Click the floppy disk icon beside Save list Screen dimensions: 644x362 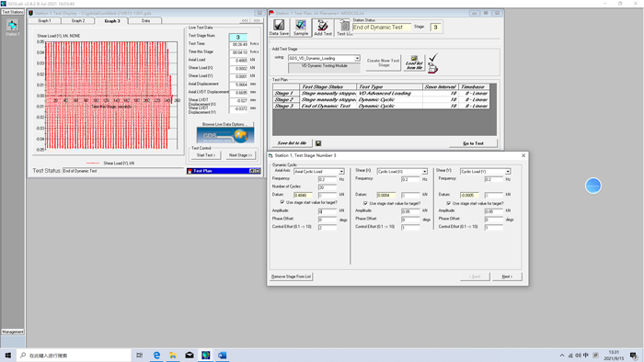pos(318,143)
